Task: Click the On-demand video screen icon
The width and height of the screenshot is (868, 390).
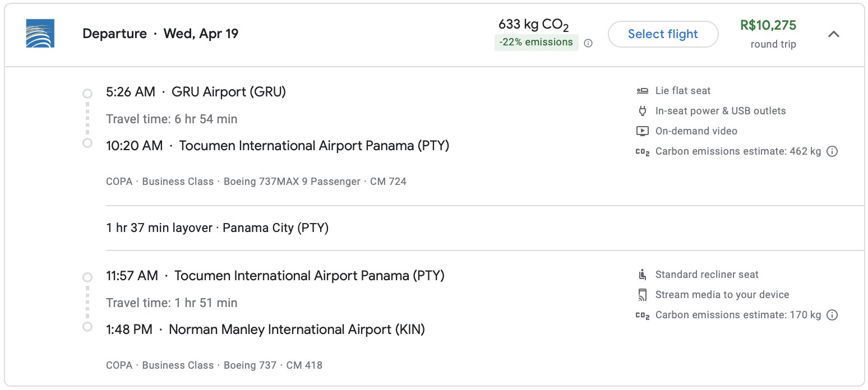Action: tap(642, 131)
